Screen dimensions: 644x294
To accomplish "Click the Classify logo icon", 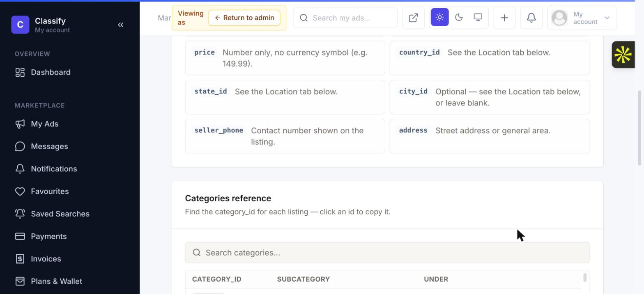I will pos(20,25).
